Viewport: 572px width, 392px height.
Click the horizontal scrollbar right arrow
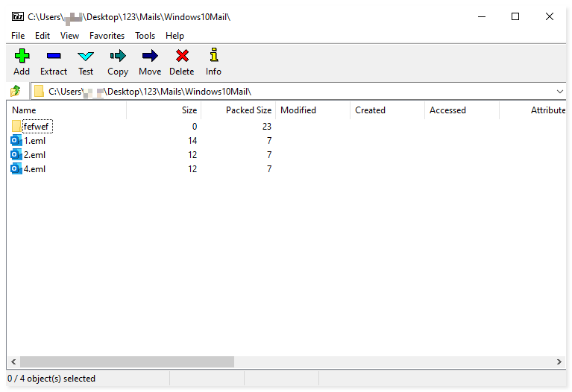560,362
